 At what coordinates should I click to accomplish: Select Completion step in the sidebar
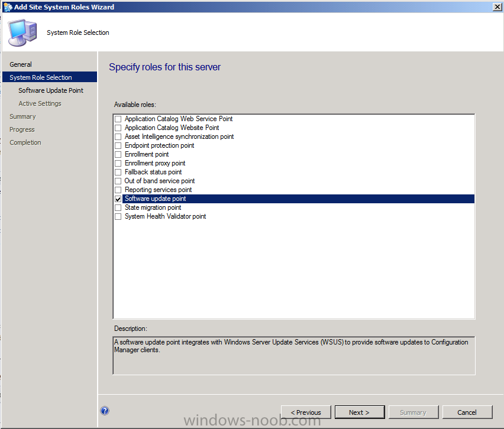tap(25, 142)
